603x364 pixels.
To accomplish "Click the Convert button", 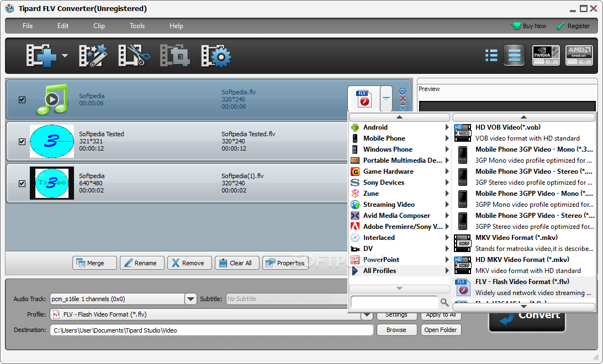I will tap(527, 320).
